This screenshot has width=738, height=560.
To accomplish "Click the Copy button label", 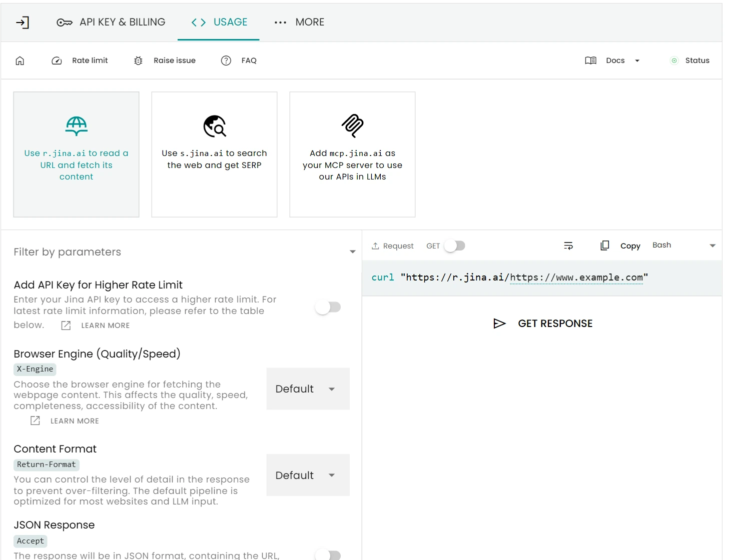I will coord(630,246).
